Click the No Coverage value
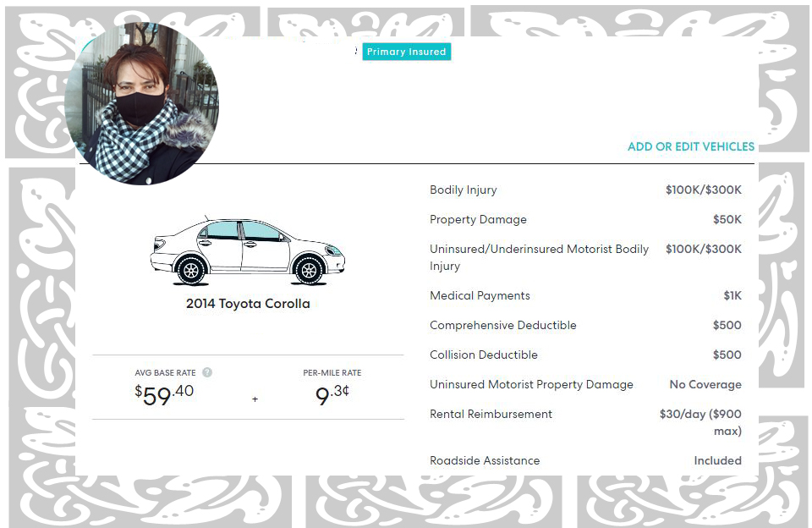The image size is (812, 528). tap(705, 384)
